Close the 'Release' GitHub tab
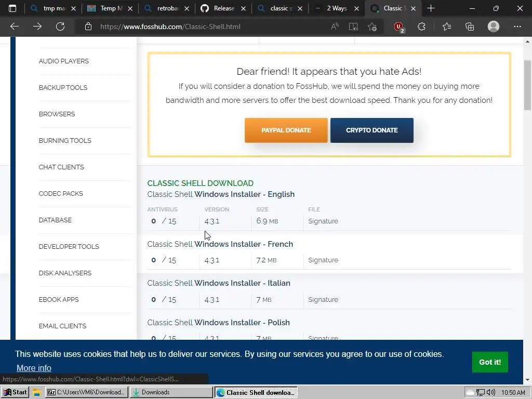Screen dimensions: 532x399 [243, 9]
